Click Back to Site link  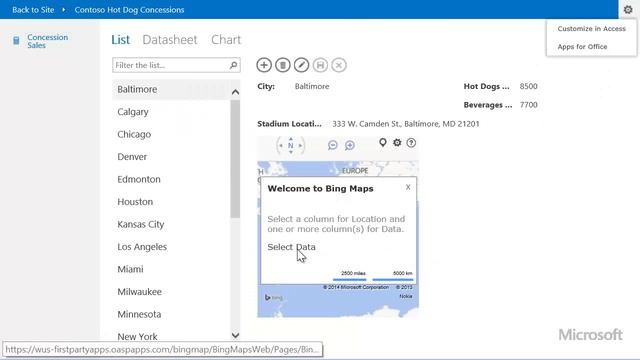click(33, 10)
